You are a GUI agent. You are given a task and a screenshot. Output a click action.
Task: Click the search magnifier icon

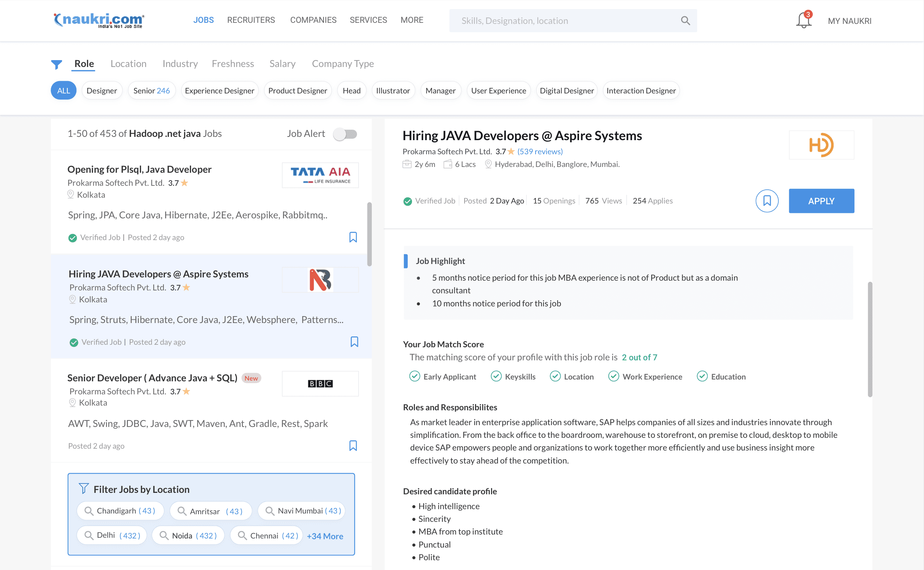pyautogui.click(x=685, y=21)
